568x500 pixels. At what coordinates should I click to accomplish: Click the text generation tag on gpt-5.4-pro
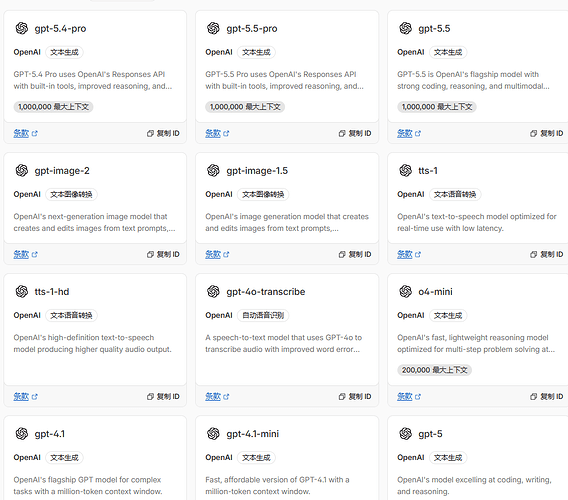click(x=64, y=52)
